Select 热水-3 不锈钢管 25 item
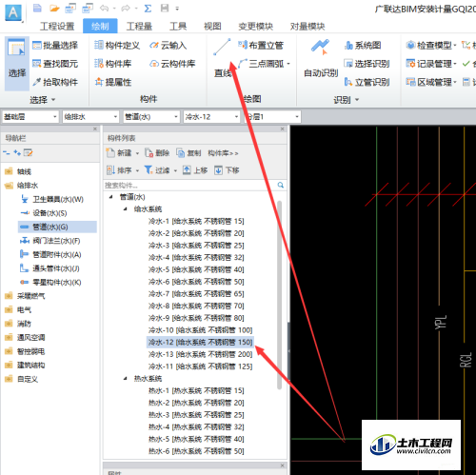 click(x=196, y=415)
